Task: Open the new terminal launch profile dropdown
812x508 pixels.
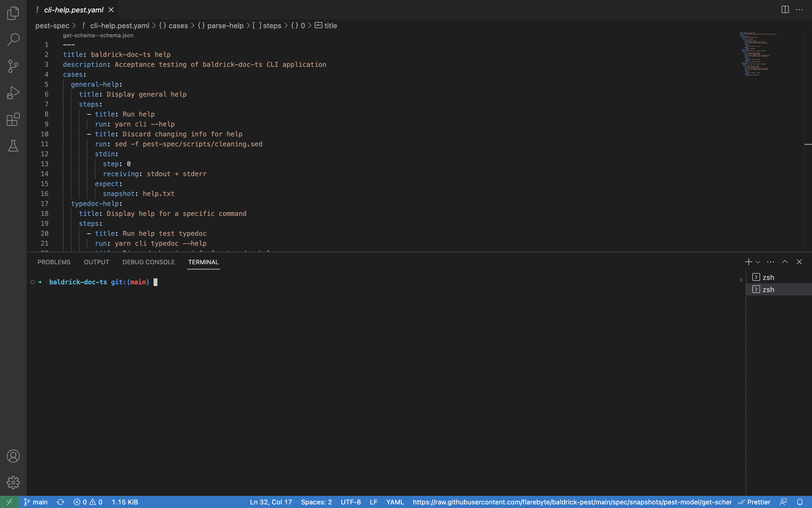Action: (758, 262)
